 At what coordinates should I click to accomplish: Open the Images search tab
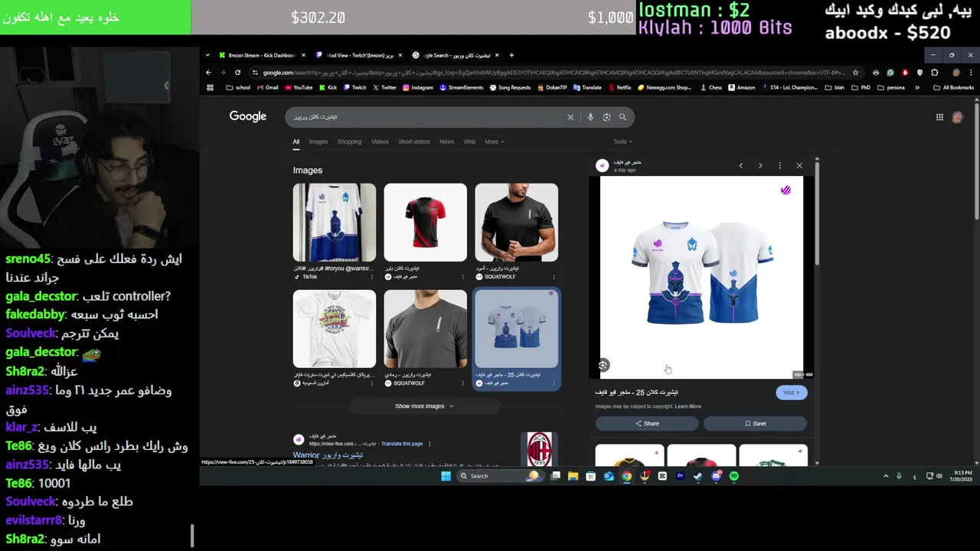318,142
